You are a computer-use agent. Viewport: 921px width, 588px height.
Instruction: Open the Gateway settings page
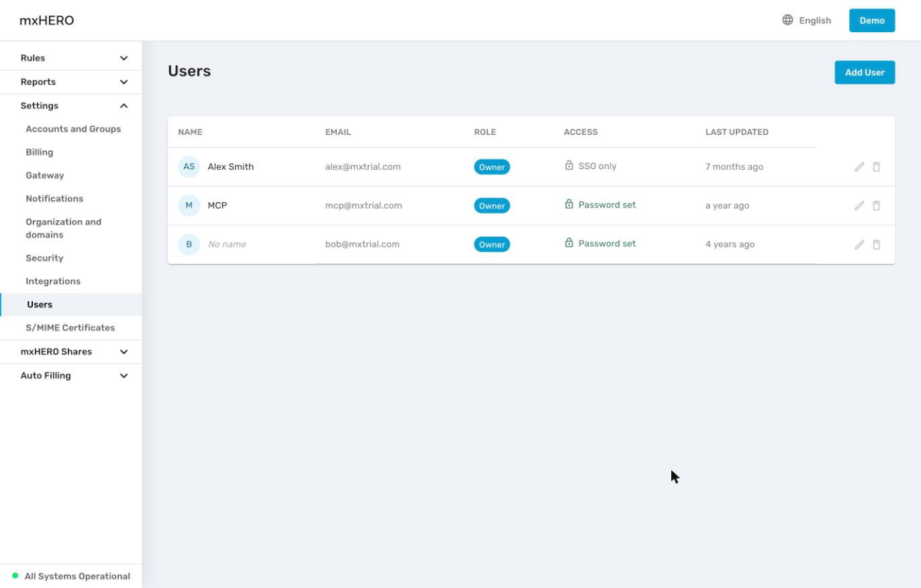(44, 175)
